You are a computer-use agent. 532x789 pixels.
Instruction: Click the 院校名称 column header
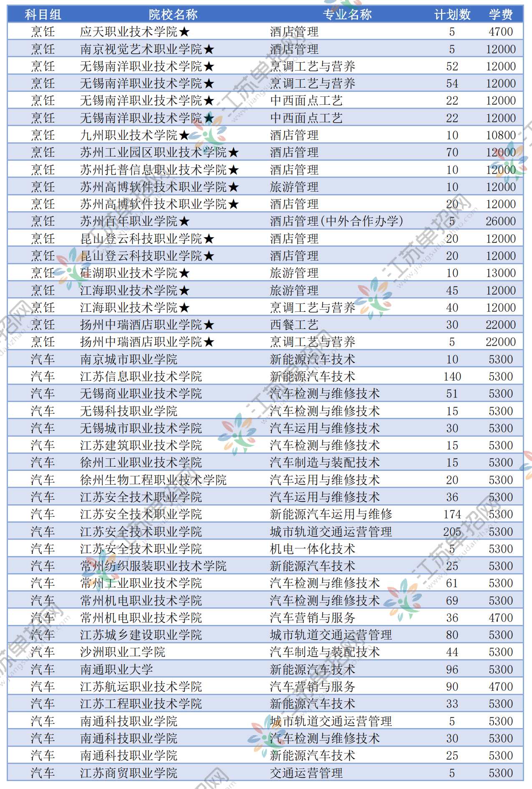point(173,15)
